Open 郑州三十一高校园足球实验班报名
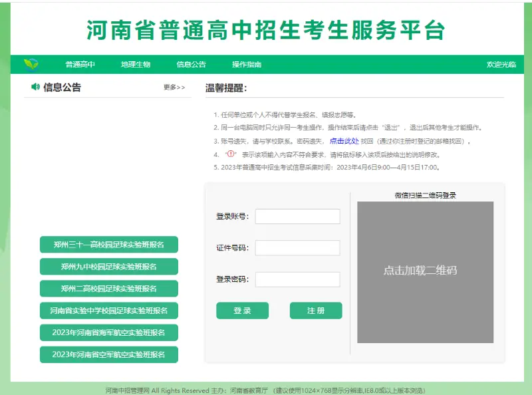 pyautogui.click(x=108, y=245)
